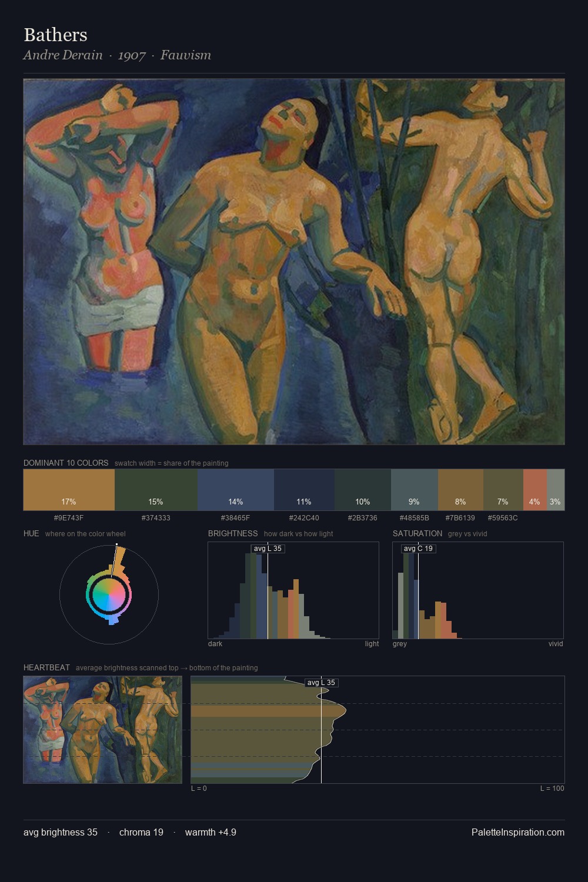The height and width of the screenshot is (882, 588).
Task: Click the avg brightness 35 footer stat
Action: pyautogui.click(x=61, y=832)
